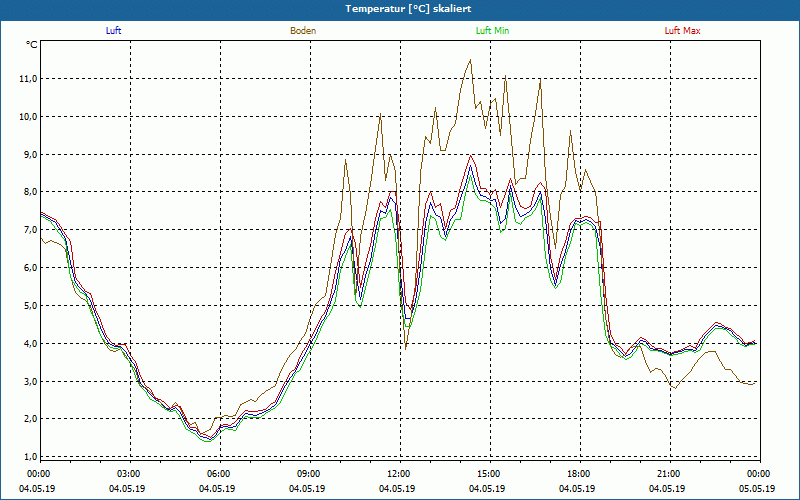Click the 18:00 time axis label
Viewport: 800px width, 500px height.
(x=580, y=474)
